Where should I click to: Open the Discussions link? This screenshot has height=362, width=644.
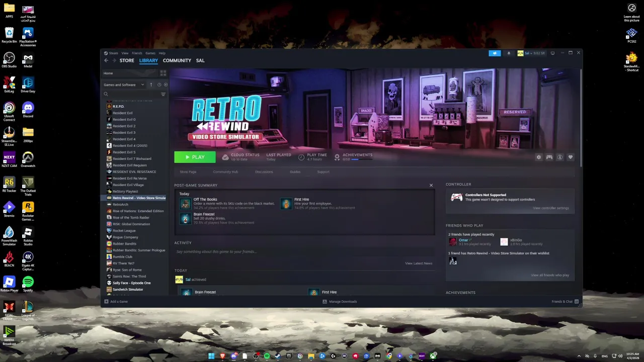pos(264,172)
